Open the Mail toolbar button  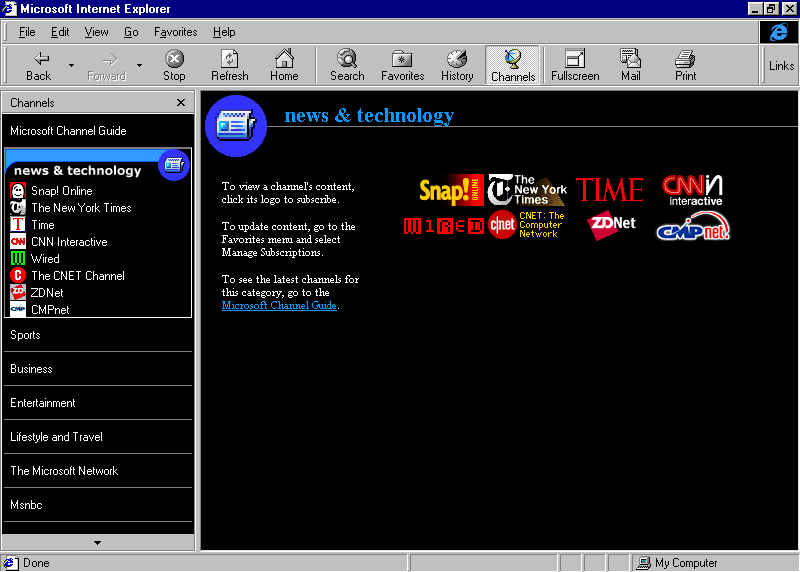631,65
